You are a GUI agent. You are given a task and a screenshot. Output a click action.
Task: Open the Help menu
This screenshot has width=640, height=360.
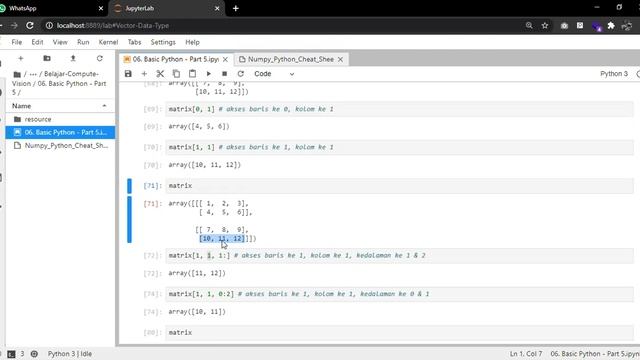tap(192, 42)
